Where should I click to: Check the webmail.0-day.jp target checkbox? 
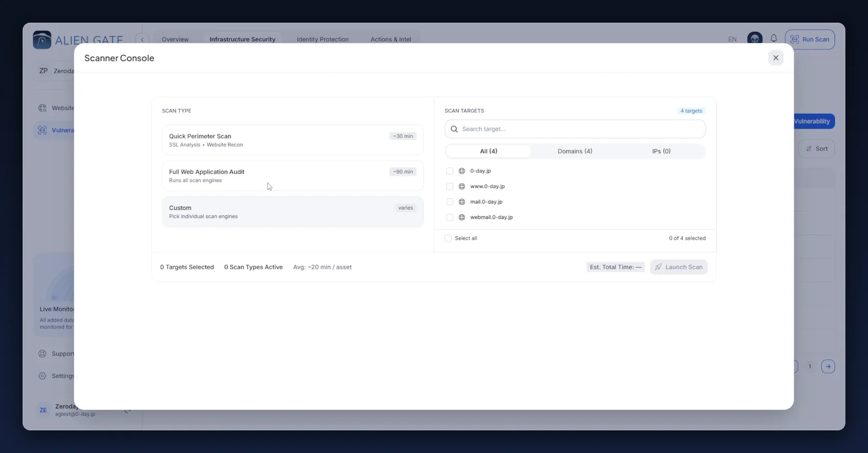(450, 217)
